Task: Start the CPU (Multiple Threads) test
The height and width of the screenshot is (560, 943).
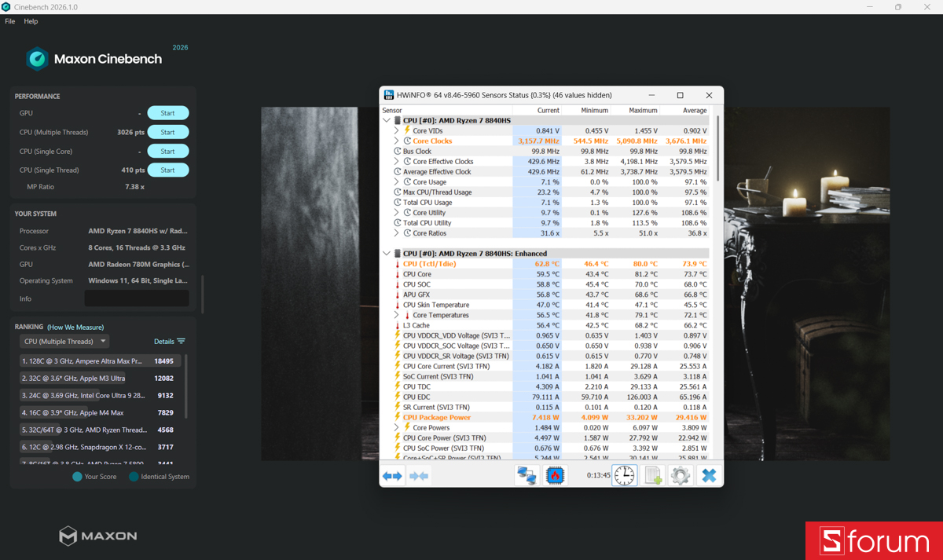Action: (x=167, y=132)
